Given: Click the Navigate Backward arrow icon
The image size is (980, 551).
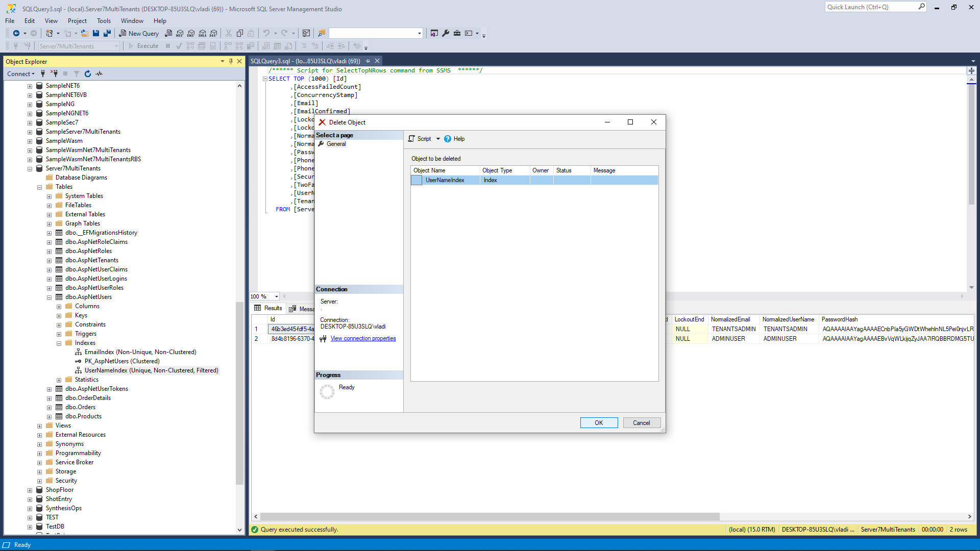Looking at the screenshot, I should click(x=16, y=33).
